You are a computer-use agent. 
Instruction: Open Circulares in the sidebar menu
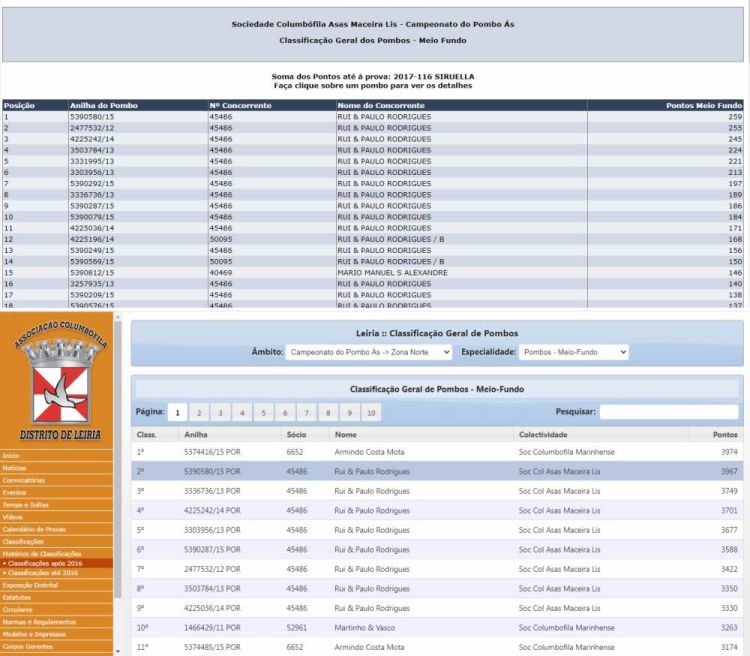click(x=56, y=610)
